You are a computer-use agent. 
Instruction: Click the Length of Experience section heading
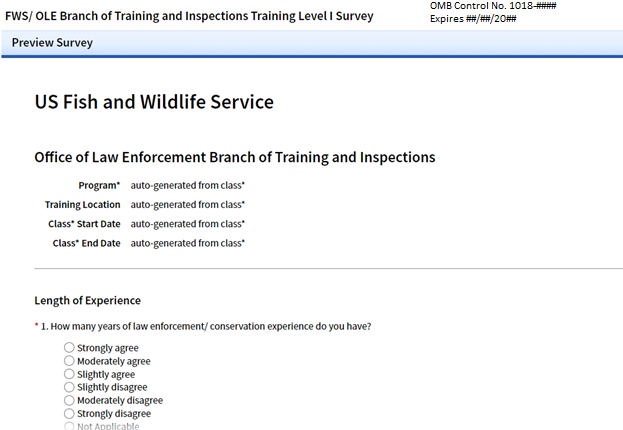tap(87, 300)
